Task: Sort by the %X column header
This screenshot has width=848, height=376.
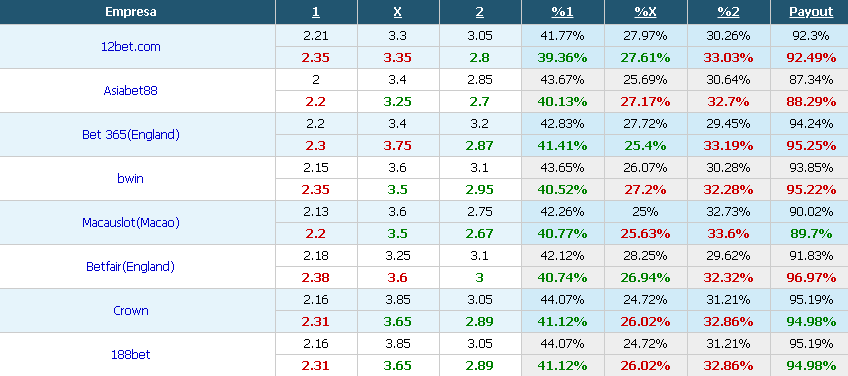Action: (645, 12)
